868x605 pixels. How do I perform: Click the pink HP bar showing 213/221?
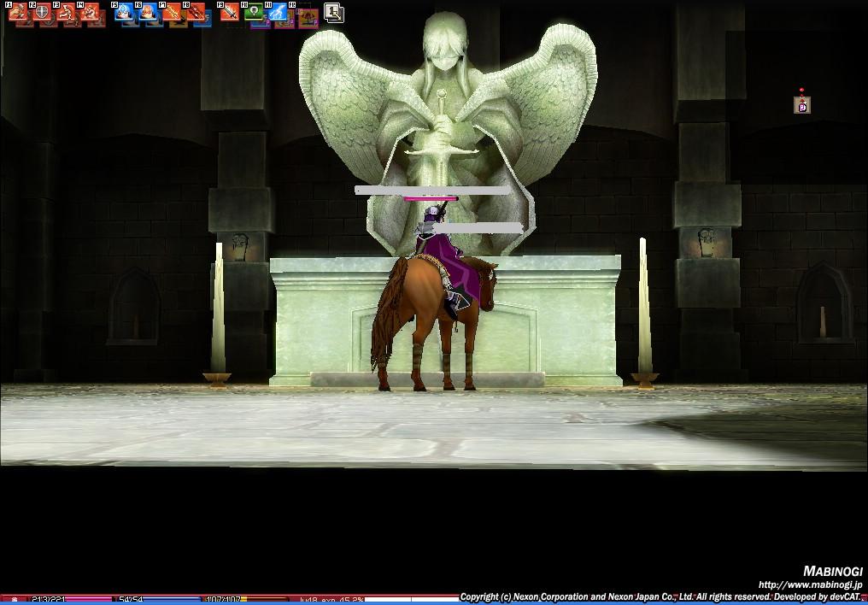(x=72, y=600)
